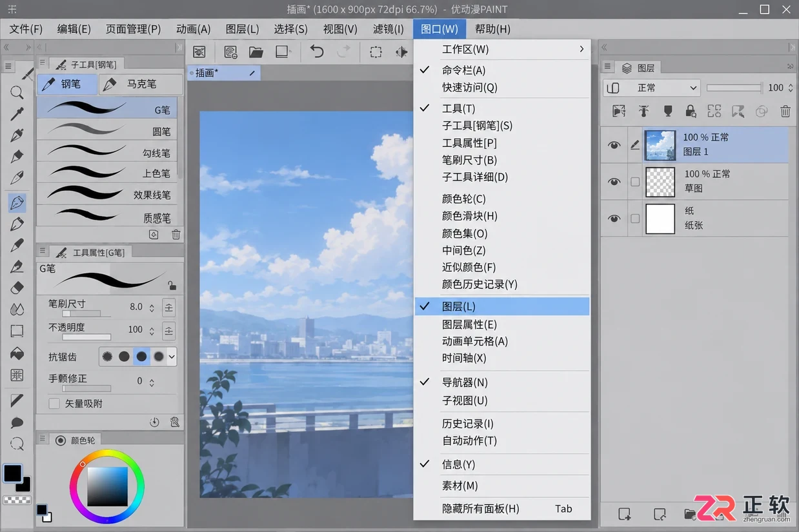Click the 不透明度 value stepper arrows
This screenshot has width=799, height=532.
click(x=152, y=330)
